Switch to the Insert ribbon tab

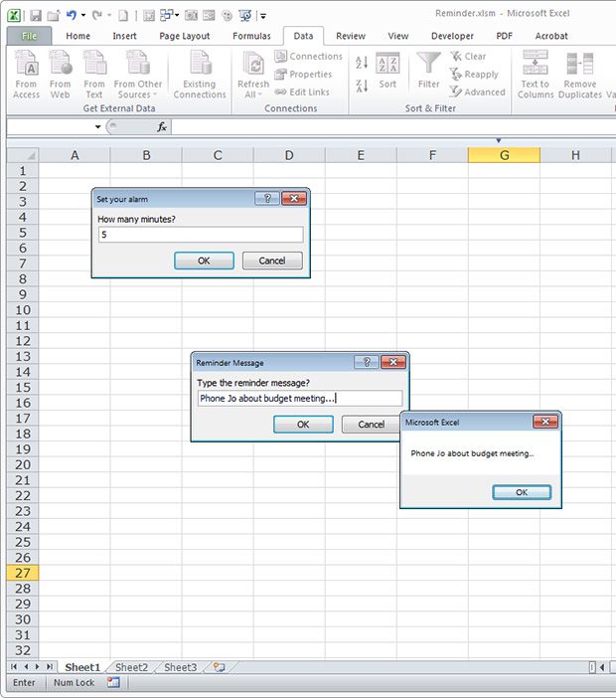[x=124, y=36]
